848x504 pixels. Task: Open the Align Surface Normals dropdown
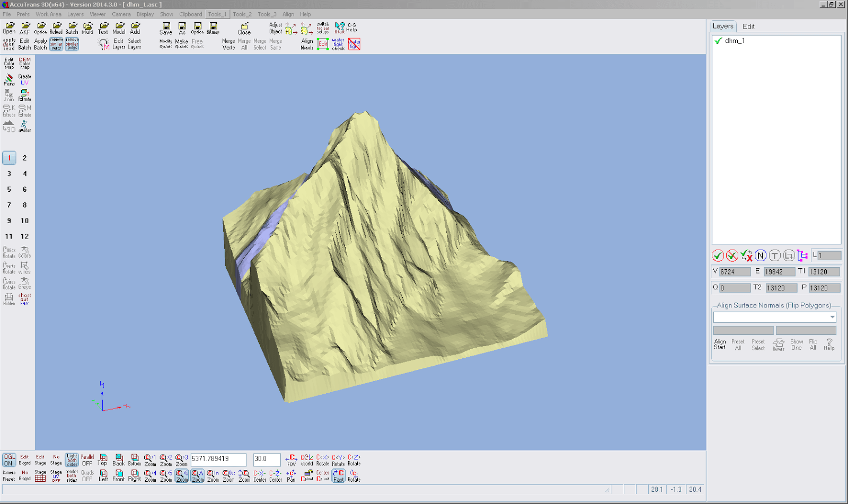coord(832,317)
